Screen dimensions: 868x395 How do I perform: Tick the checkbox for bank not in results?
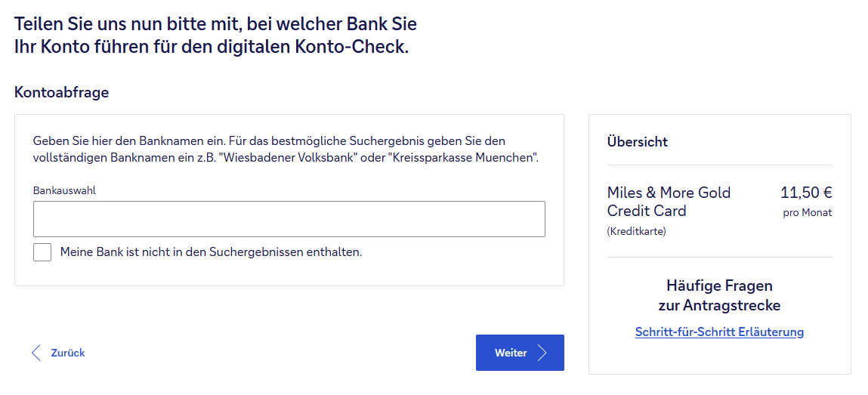pos(42,252)
